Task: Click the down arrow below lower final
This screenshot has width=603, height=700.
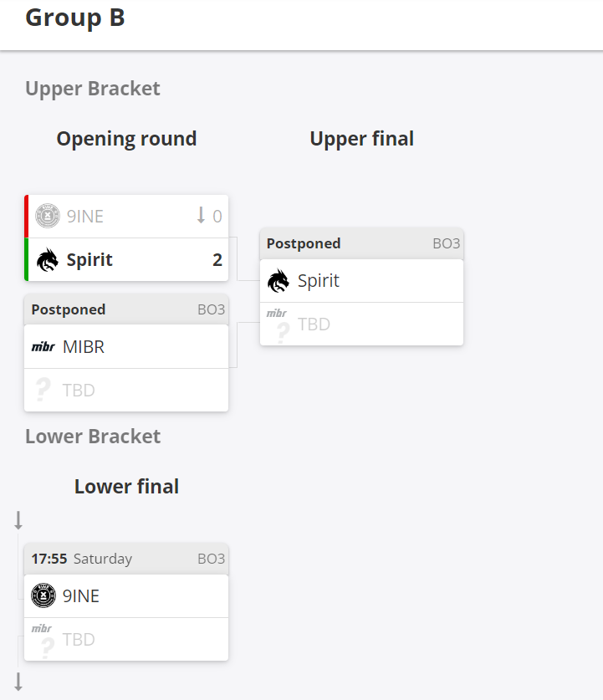Action: (x=18, y=682)
